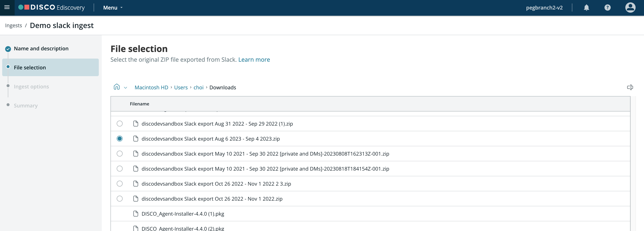Open the Learn more link
This screenshot has width=644, height=231.
[254, 60]
